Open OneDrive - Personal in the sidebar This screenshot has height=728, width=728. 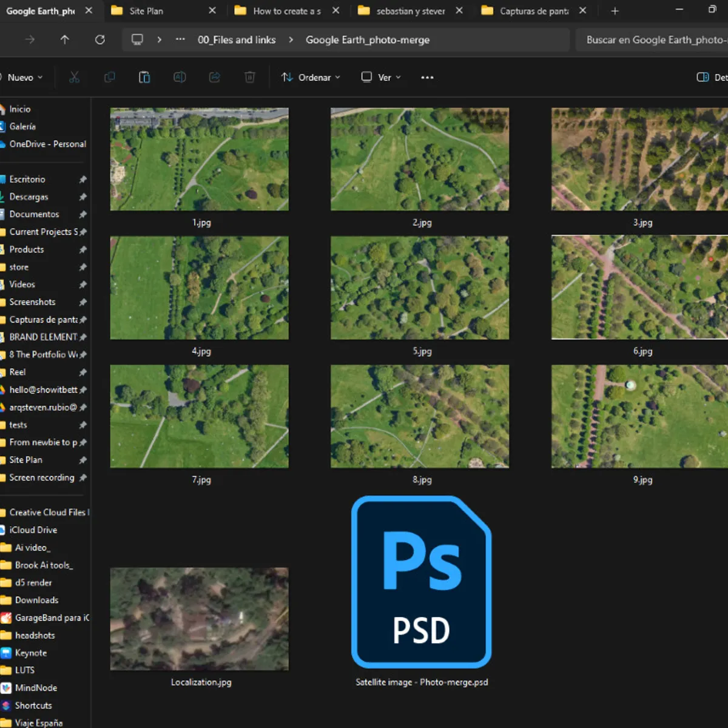click(47, 144)
